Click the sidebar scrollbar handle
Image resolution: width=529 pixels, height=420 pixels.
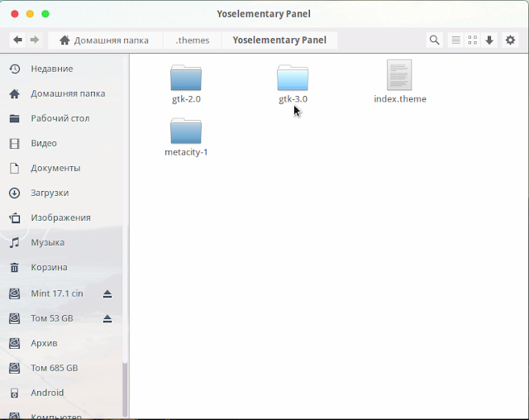click(125, 389)
